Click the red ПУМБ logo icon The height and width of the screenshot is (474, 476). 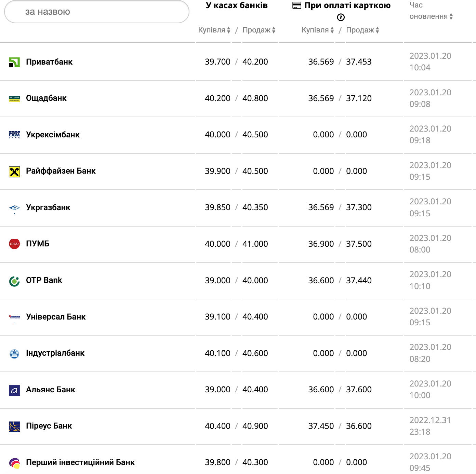click(x=14, y=244)
